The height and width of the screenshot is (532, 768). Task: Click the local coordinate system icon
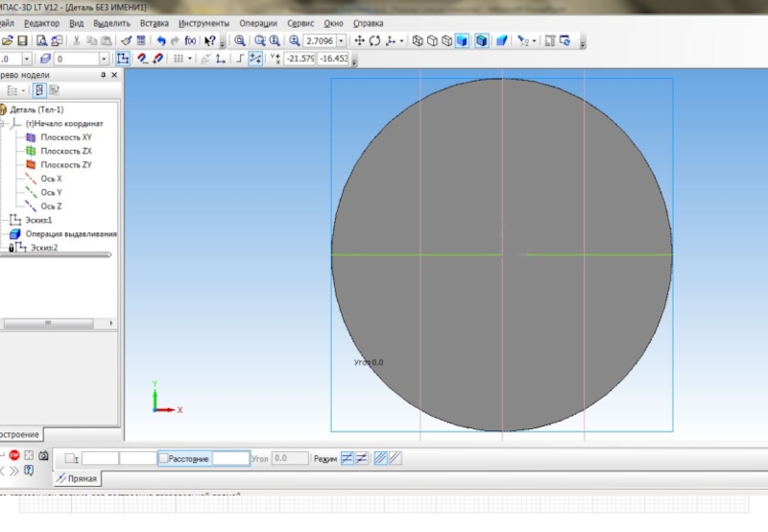[x=221, y=59]
